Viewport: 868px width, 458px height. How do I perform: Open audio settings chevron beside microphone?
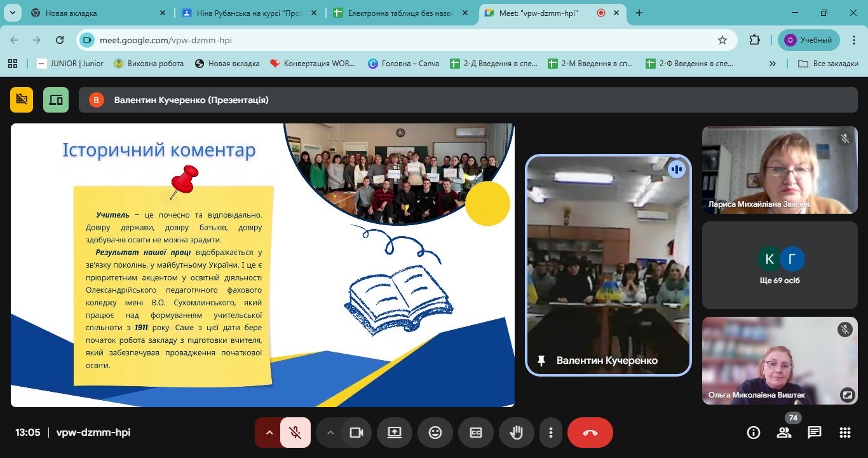tap(269, 433)
